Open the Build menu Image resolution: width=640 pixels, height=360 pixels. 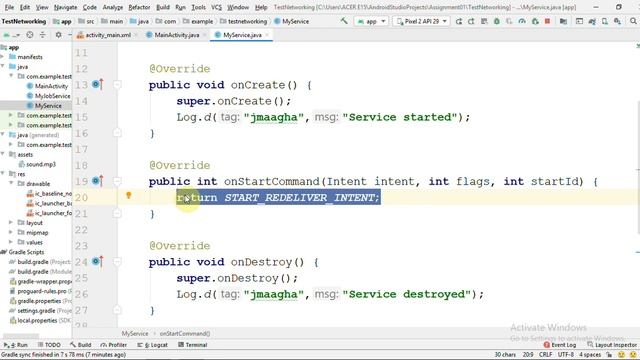click(163, 7)
